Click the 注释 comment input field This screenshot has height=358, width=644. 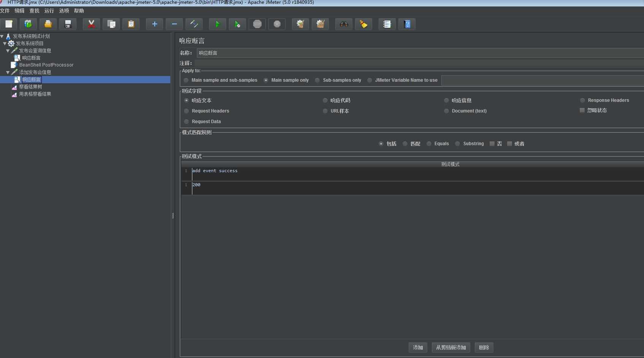[419, 63]
